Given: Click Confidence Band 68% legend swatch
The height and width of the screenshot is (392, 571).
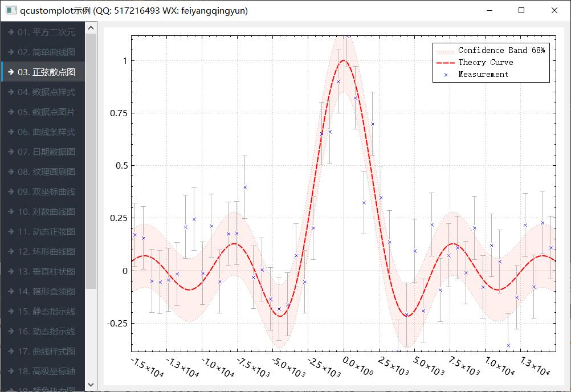Looking at the screenshot, I should pyautogui.click(x=445, y=51).
